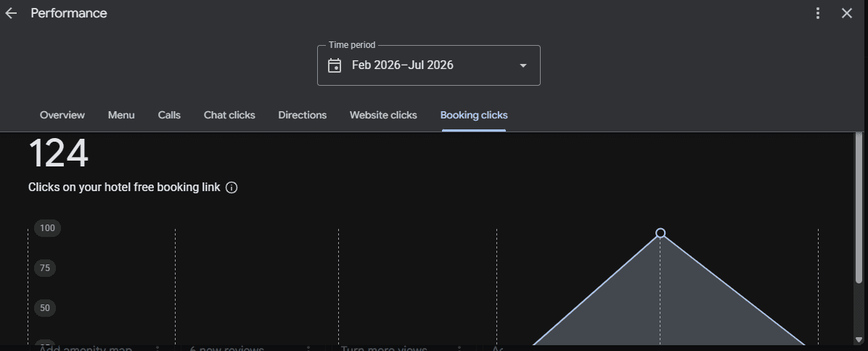Click the 75 y-axis label
Image resolution: width=868 pixels, height=351 pixels.
point(45,268)
